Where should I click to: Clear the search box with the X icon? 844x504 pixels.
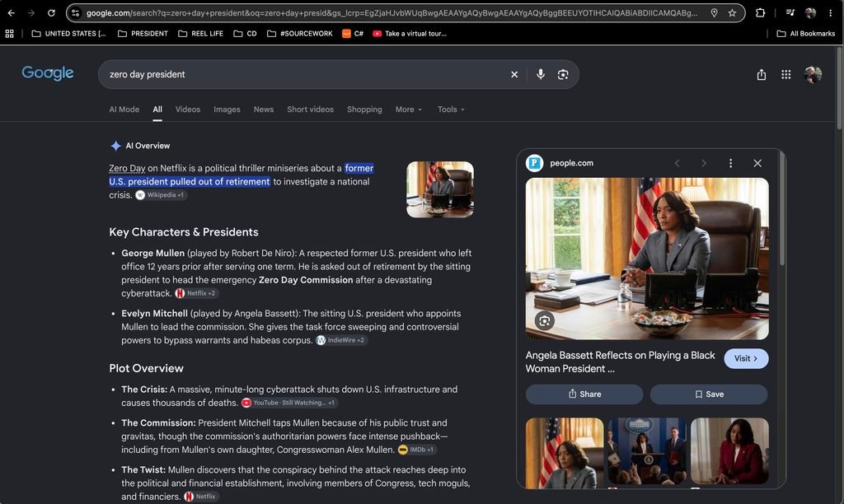(x=514, y=74)
